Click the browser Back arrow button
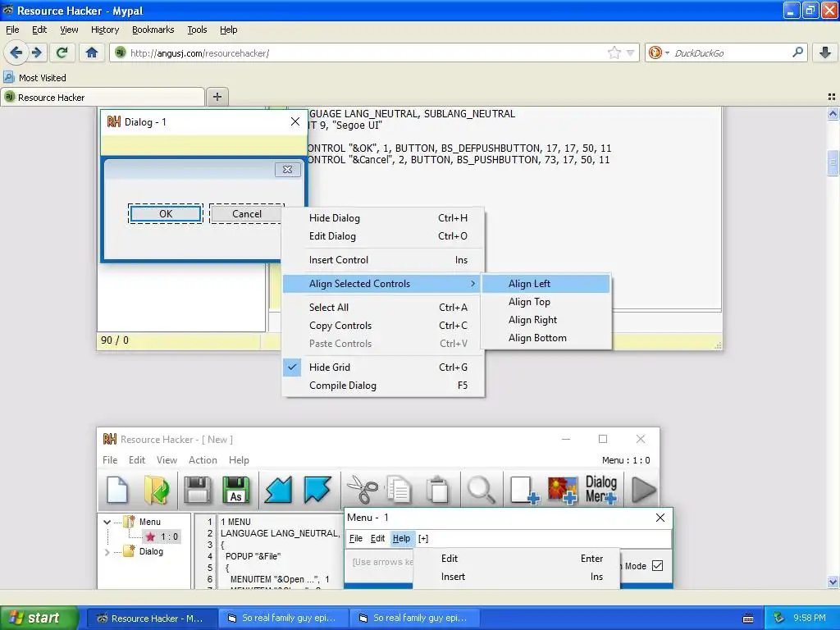This screenshot has width=840, height=630. coord(16,52)
